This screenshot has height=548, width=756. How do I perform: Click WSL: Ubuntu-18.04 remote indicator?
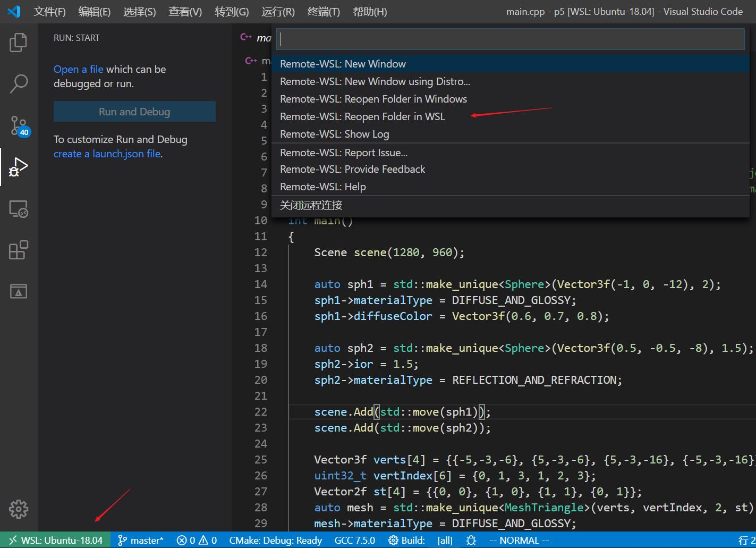tap(55, 540)
